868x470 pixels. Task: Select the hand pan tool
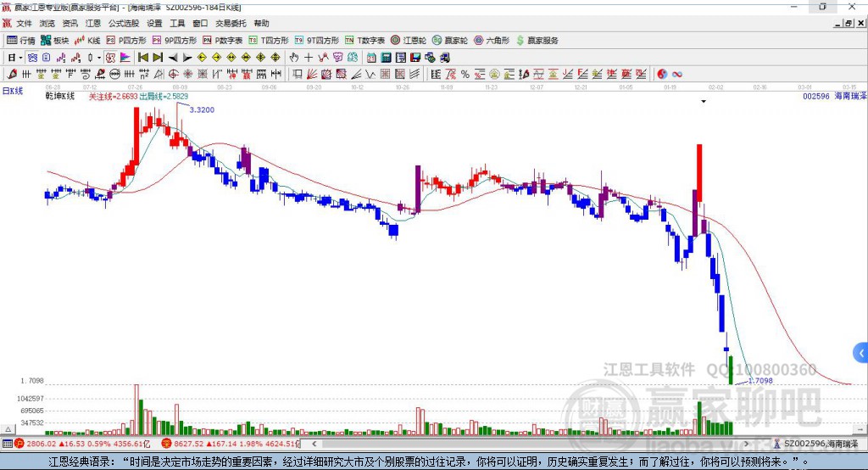[294, 58]
